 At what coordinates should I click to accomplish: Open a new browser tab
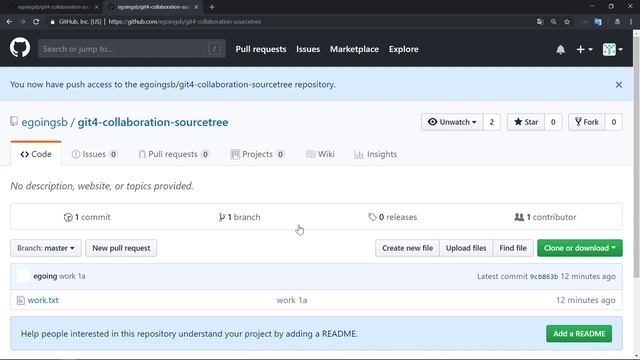(x=212, y=7)
